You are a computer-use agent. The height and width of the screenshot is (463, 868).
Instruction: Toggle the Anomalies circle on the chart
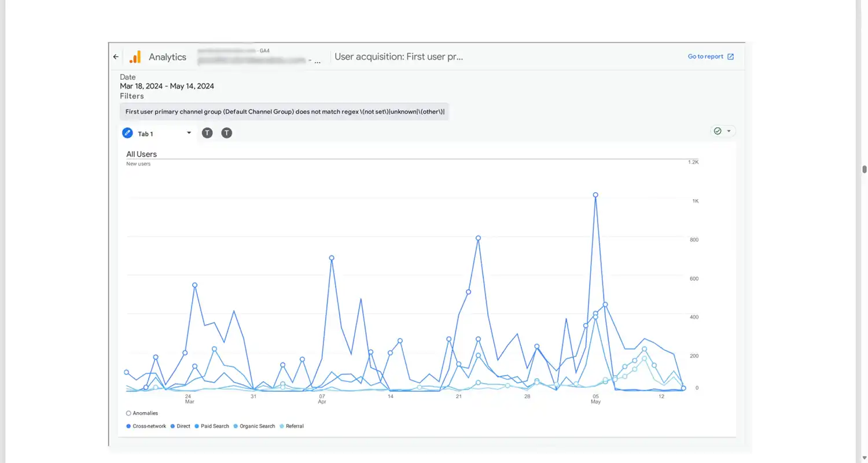click(x=128, y=413)
